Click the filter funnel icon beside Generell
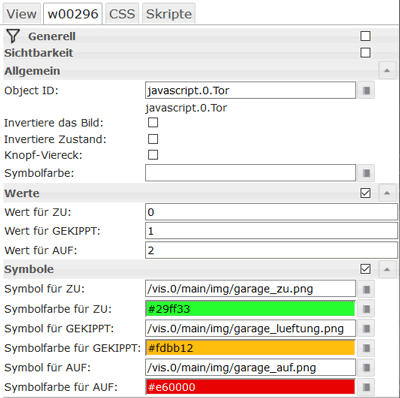The width and height of the screenshot is (400, 398). [13, 36]
